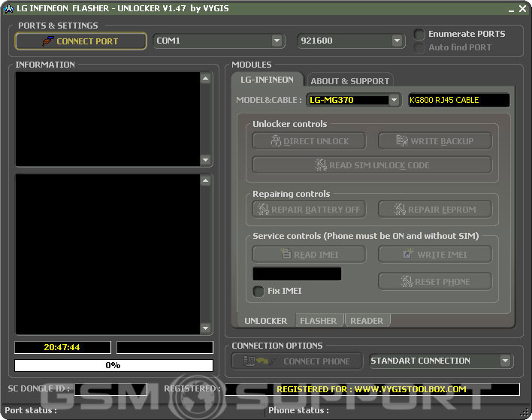This screenshot has width=532, height=420.
Task: Click the black IMEI input field
Action: point(298,273)
